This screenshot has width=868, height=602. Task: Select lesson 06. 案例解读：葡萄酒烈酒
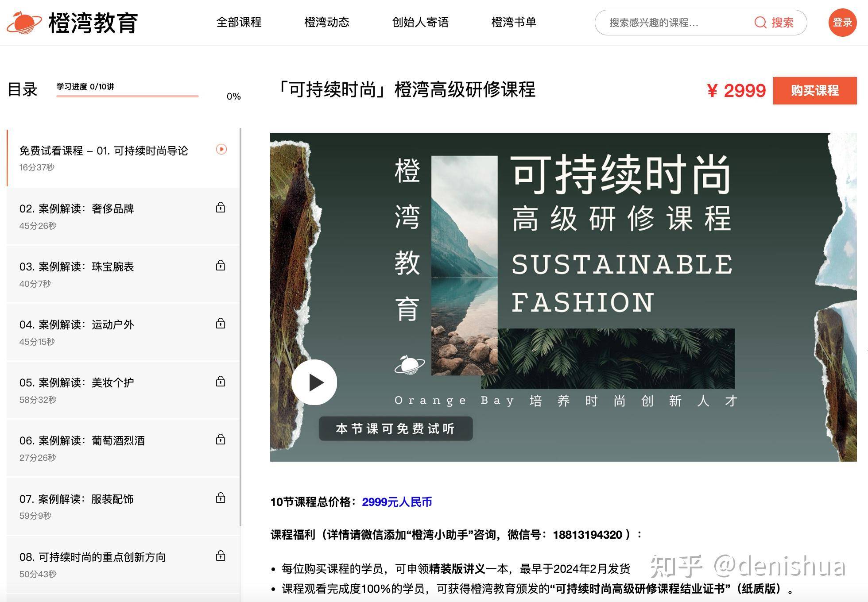tap(123, 448)
